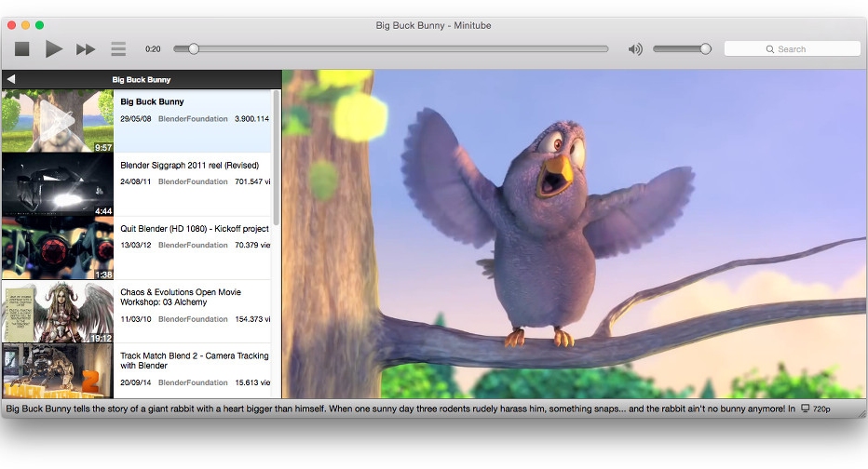Click the 154.373 view count
This screenshot has width=868, height=469.
tap(252, 319)
